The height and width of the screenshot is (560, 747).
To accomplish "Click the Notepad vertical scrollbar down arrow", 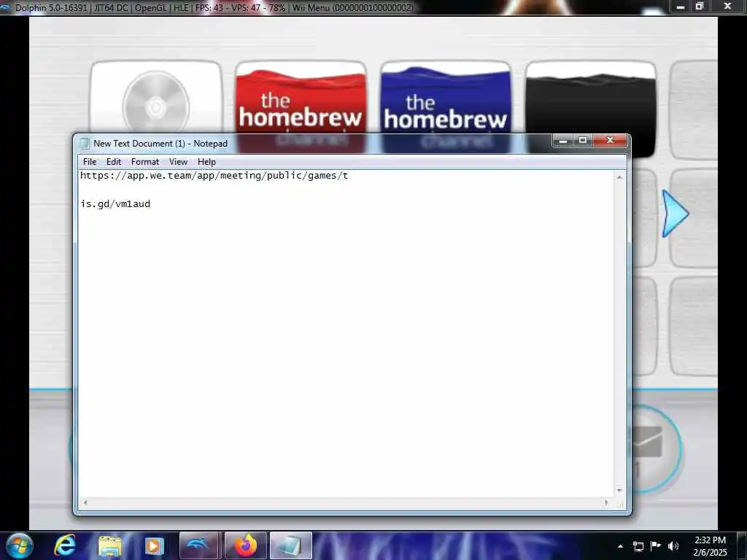I will 619,490.
